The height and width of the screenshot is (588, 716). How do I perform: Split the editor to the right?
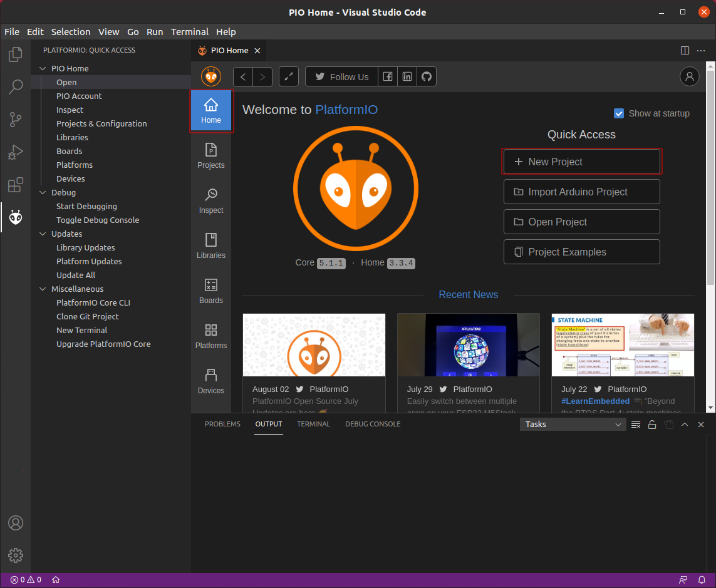(685, 50)
